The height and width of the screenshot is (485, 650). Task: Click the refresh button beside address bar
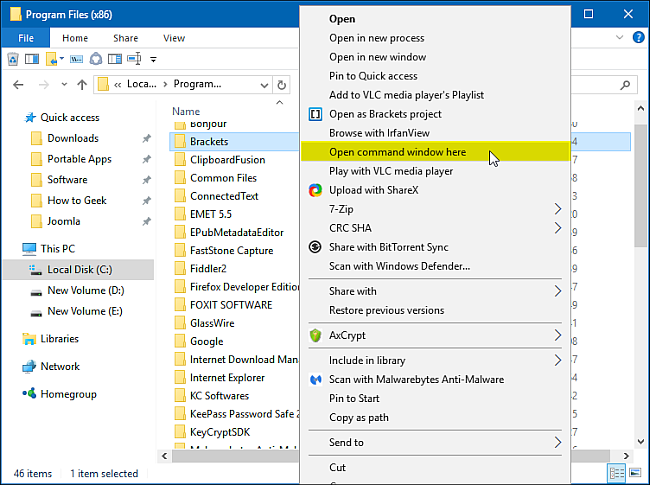click(282, 85)
